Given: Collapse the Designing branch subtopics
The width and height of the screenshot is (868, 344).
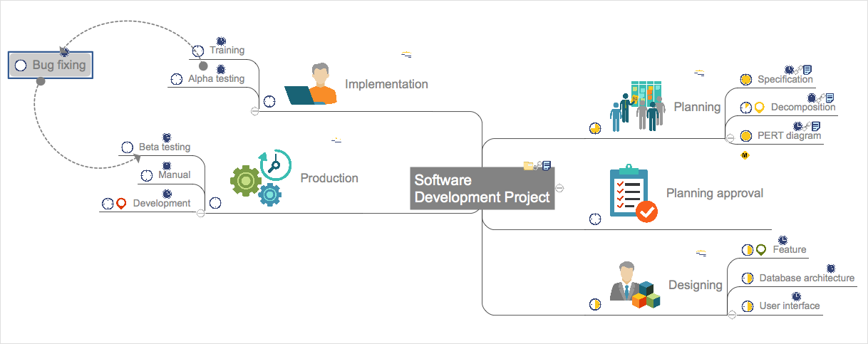Looking at the screenshot, I should (x=732, y=314).
